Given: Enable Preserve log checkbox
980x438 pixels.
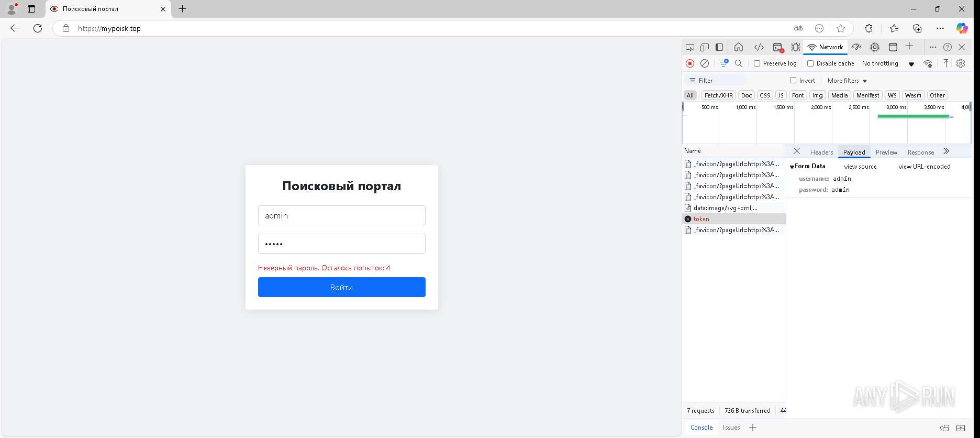Looking at the screenshot, I should point(757,63).
